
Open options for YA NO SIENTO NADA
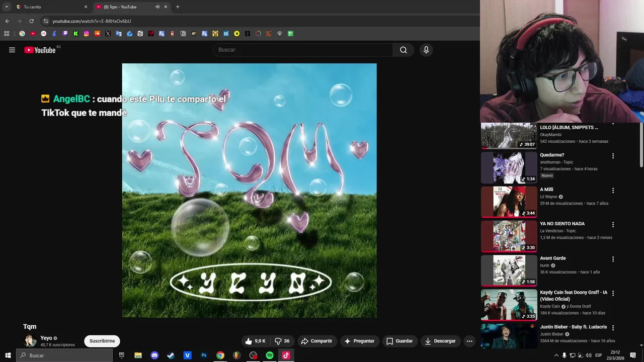(613, 225)
